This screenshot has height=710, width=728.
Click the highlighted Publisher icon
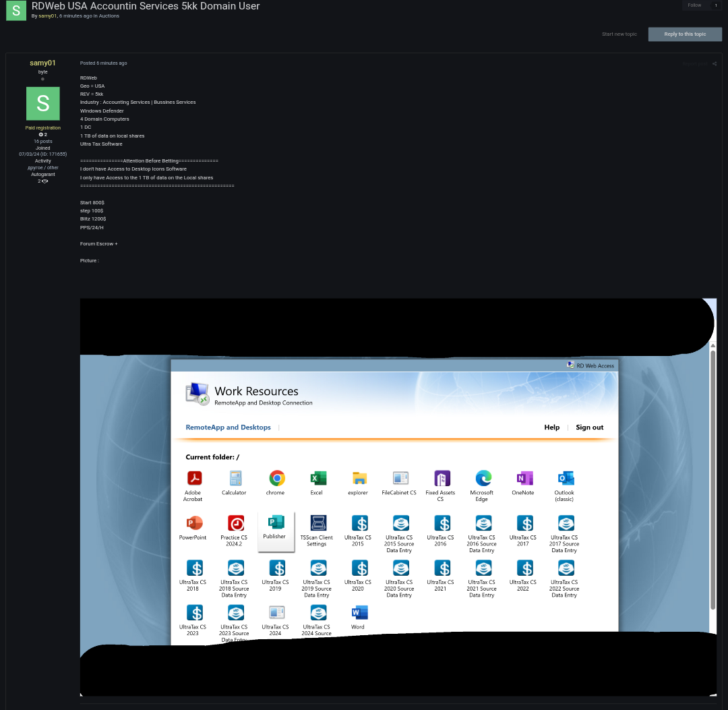pyautogui.click(x=276, y=523)
